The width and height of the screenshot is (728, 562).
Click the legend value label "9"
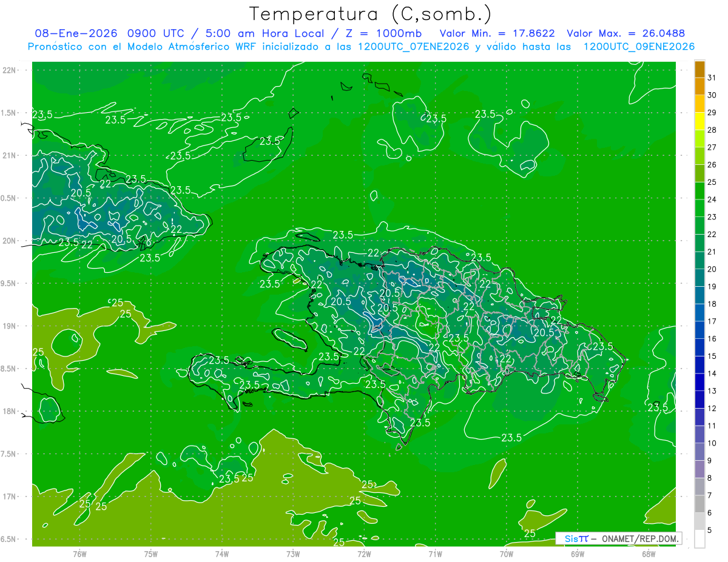710,461
